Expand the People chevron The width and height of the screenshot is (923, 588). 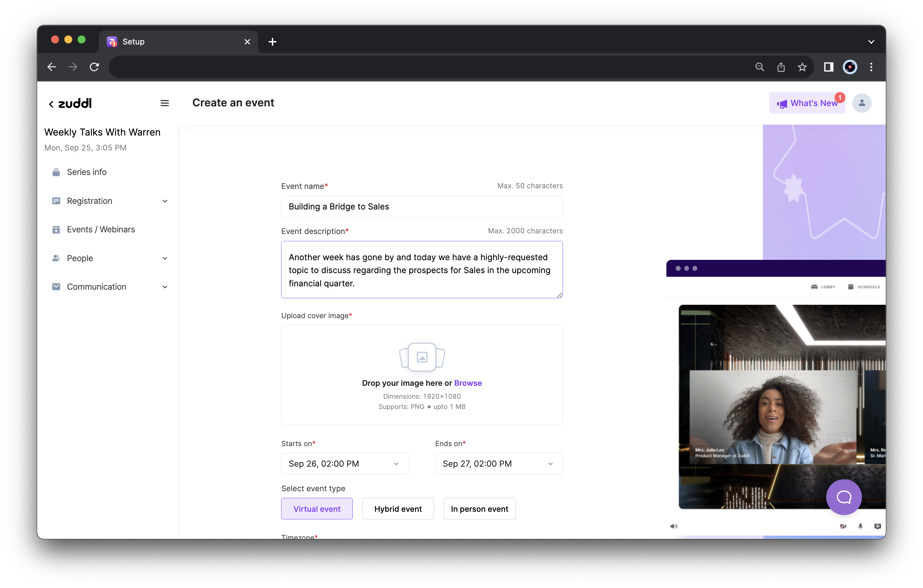pos(165,258)
